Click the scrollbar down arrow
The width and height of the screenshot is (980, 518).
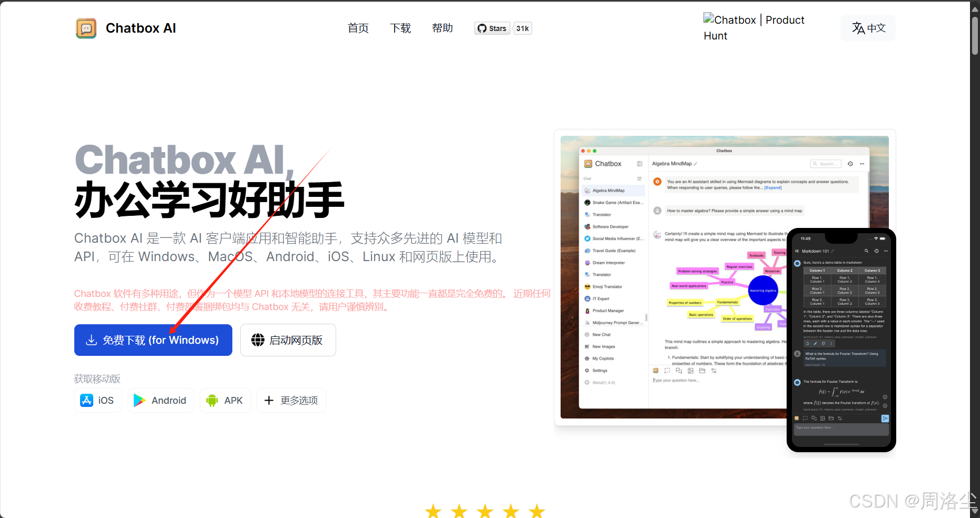click(x=975, y=511)
